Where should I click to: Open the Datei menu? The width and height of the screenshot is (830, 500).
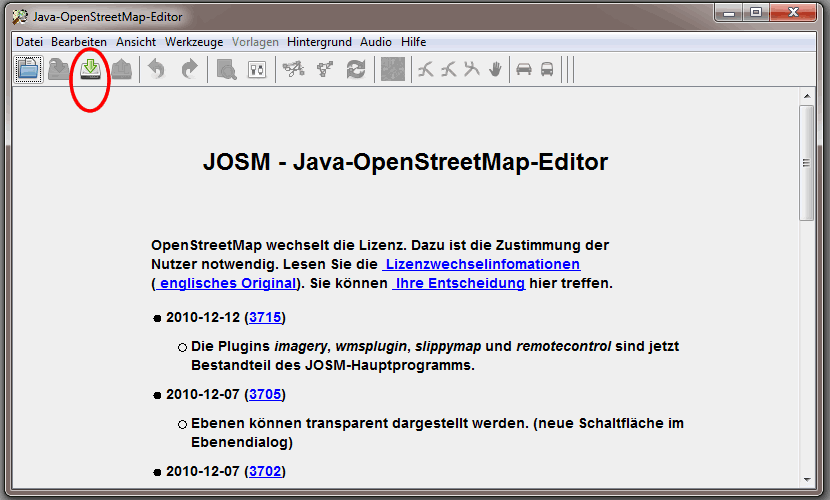30,42
